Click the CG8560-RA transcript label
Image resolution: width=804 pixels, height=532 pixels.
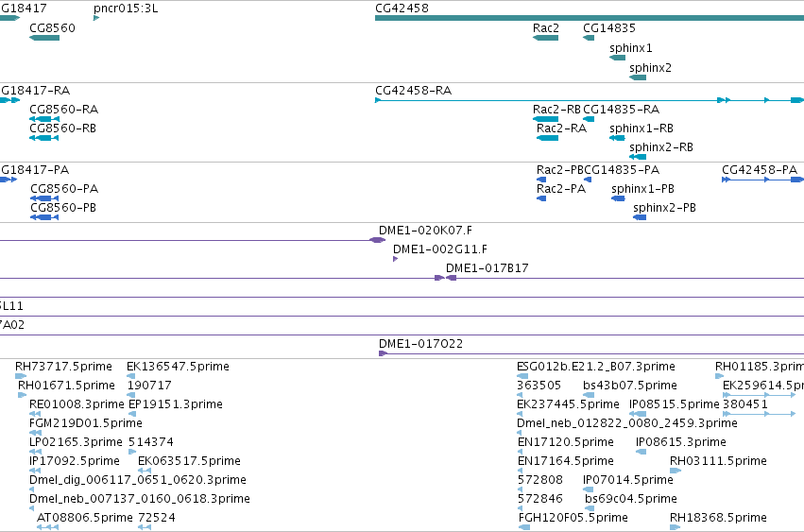[x=63, y=110]
